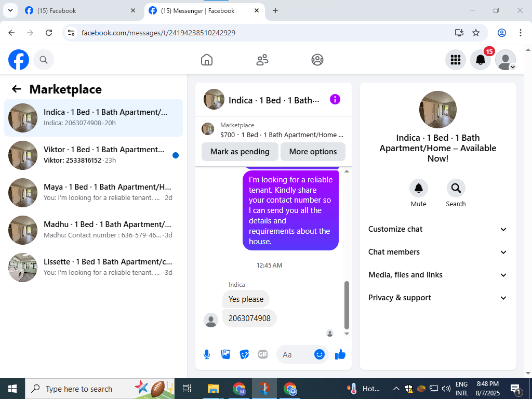
Task: Open Task View on the taskbar
Action: pyautogui.click(x=187, y=389)
